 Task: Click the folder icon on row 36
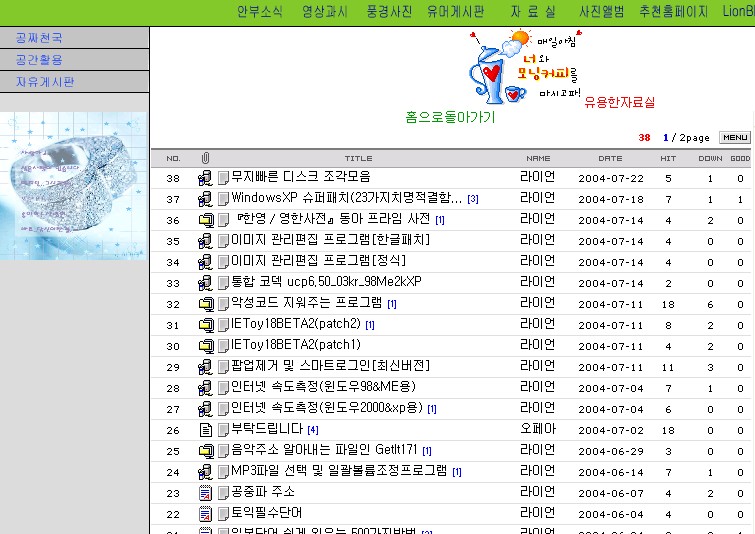click(x=206, y=220)
